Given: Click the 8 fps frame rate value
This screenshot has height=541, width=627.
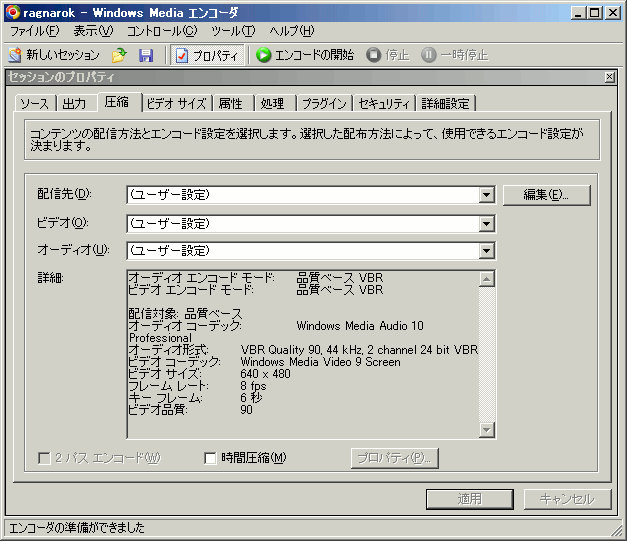Looking at the screenshot, I should (x=253, y=386).
